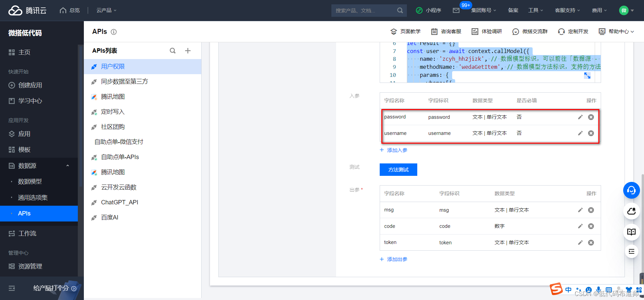The height and width of the screenshot is (300, 644).
Task: Click the info icon next to APIs title
Action: [114, 32]
